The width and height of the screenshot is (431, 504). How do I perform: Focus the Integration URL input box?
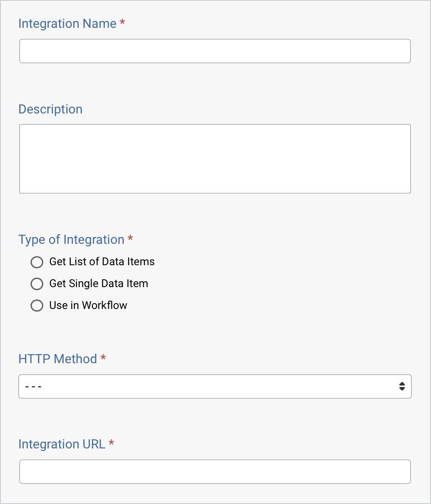coord(215,472)
